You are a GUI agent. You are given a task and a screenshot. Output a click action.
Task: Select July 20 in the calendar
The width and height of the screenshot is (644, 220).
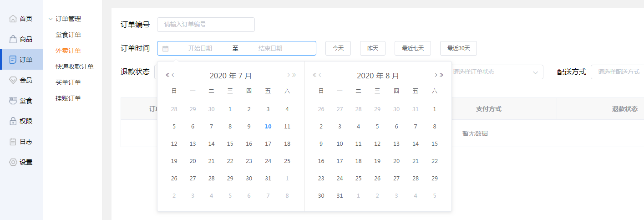coord(193,161)
